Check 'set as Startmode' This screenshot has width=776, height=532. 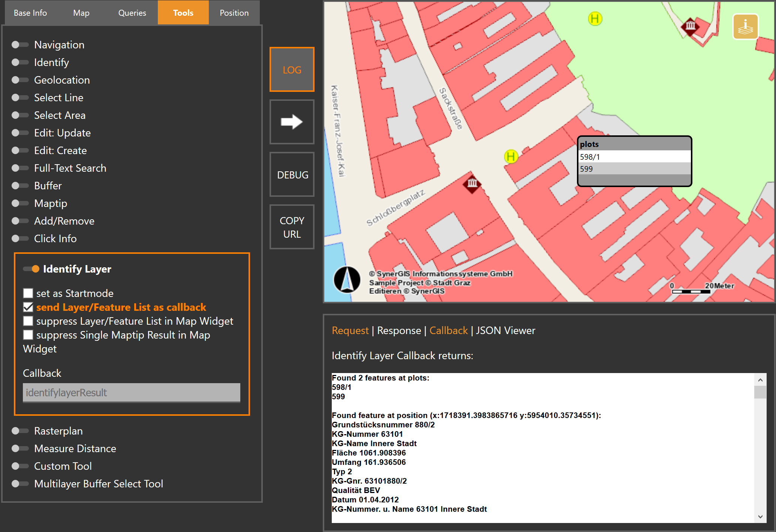pos(28,293)
